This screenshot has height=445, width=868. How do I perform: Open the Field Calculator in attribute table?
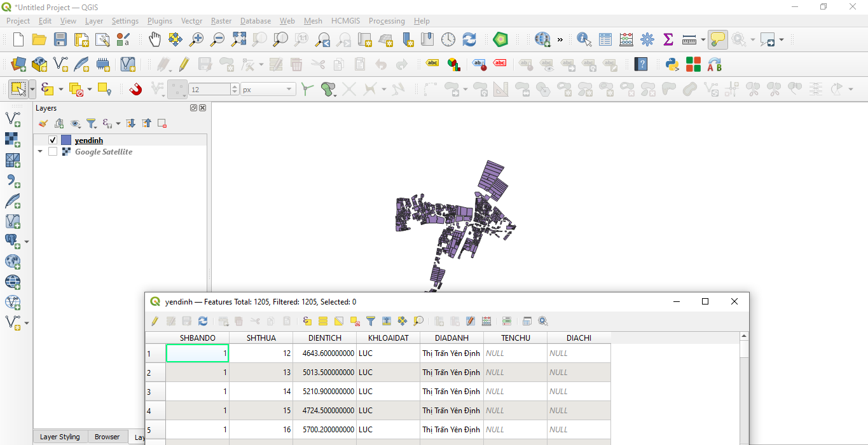[486, 321]
